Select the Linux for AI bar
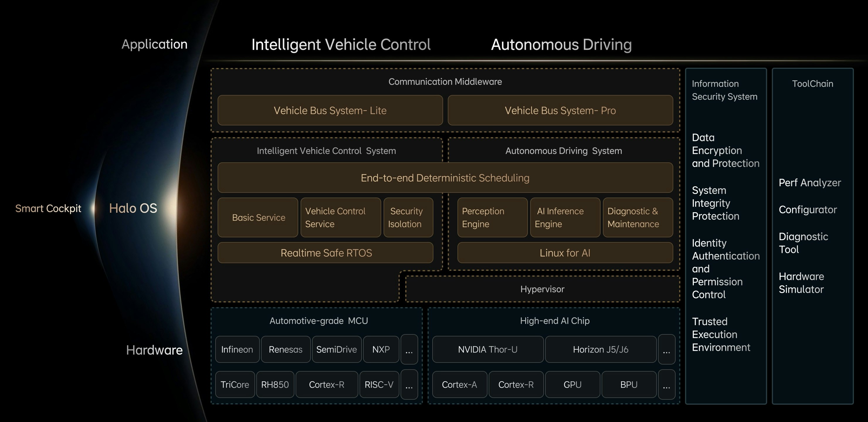868x422 pixels. [x=565, y=253]
